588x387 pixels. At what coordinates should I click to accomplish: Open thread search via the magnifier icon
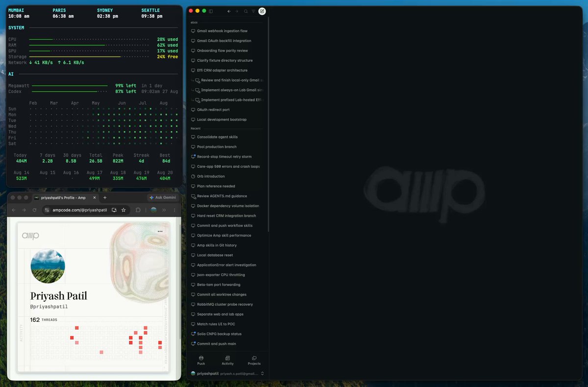[x=246, y=11]
